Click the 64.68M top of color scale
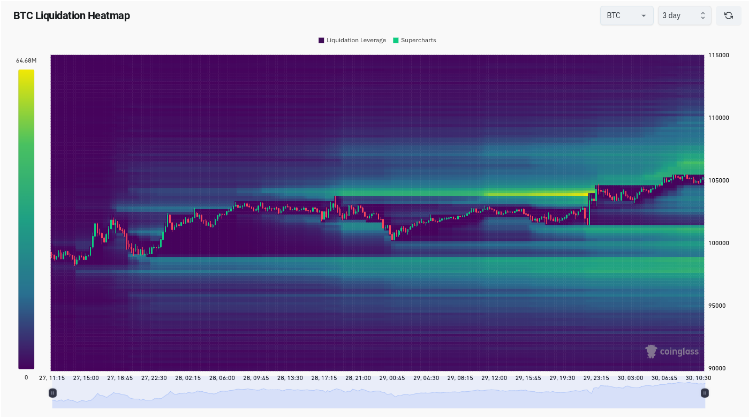The width and height of the screenshot is (751, 417). tap(26, 61)
